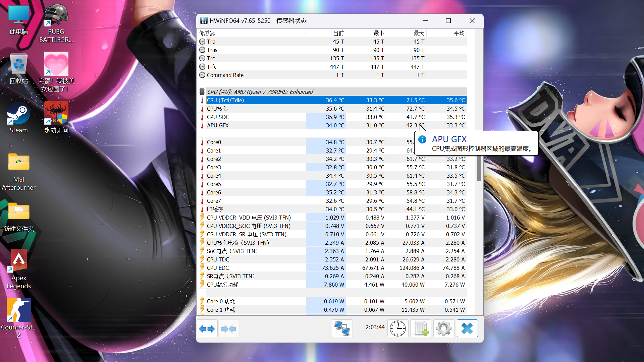
Task: Open the remote network monitoring icon
Action: (342, 328)
